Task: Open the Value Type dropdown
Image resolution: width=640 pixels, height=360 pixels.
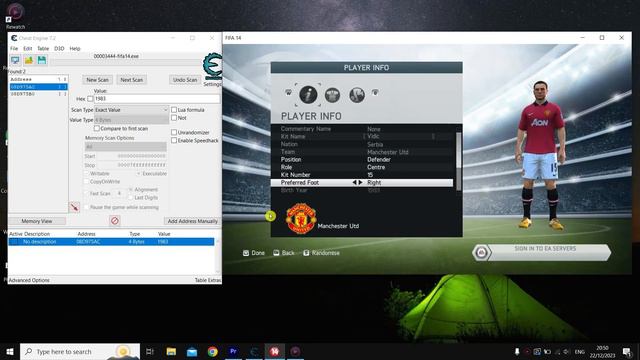Action: [131, 120]
